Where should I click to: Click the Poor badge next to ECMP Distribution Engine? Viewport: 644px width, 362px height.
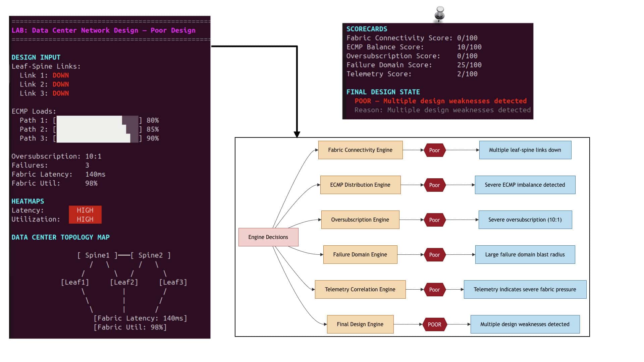point(434,185)
